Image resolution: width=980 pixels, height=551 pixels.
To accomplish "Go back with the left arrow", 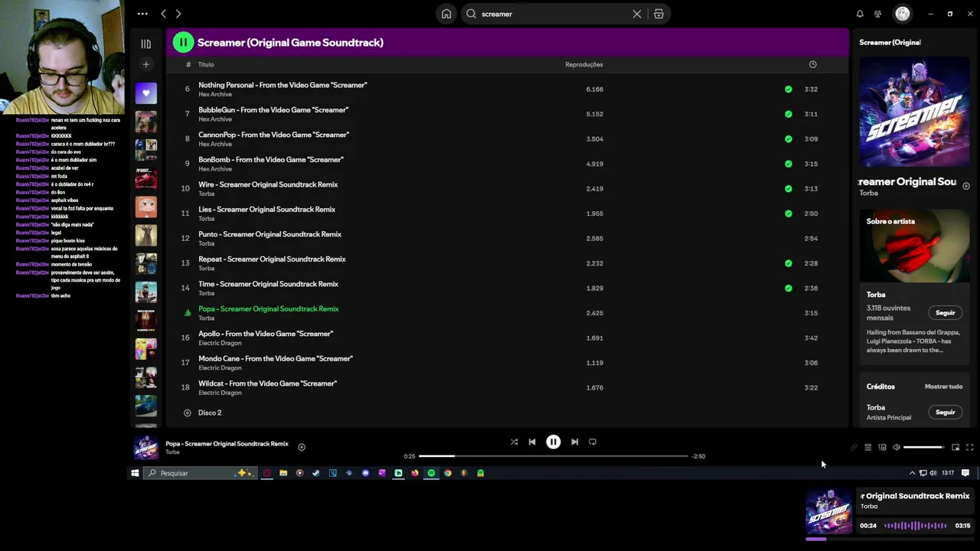I will 163,14.
